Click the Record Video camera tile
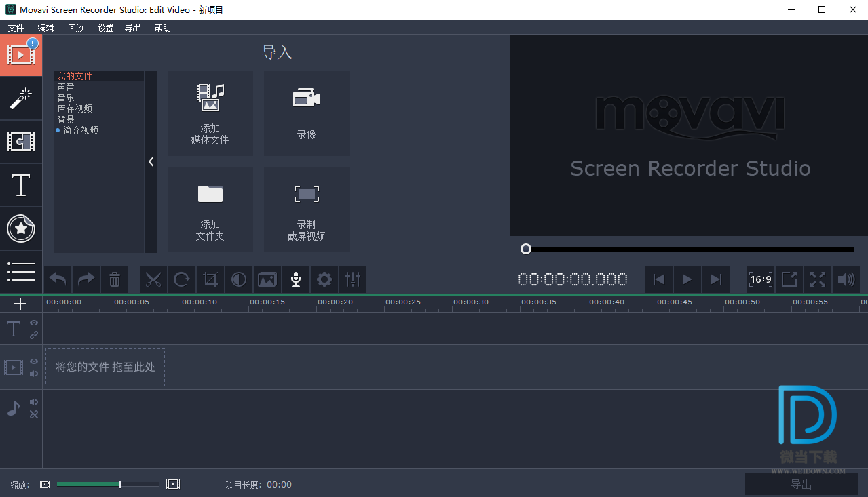Viewport: 868px width, 497px height. pos(307,113)
